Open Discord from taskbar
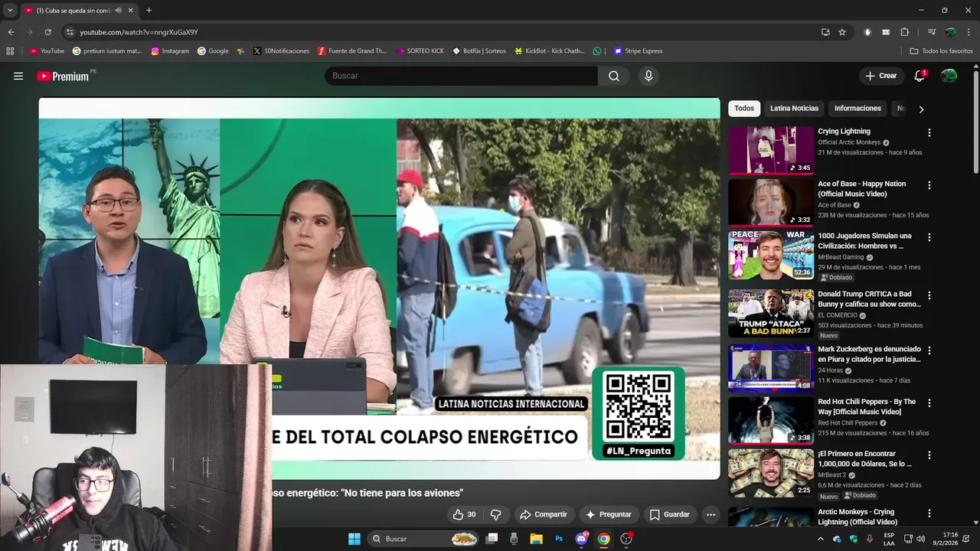 click(581, 539)
